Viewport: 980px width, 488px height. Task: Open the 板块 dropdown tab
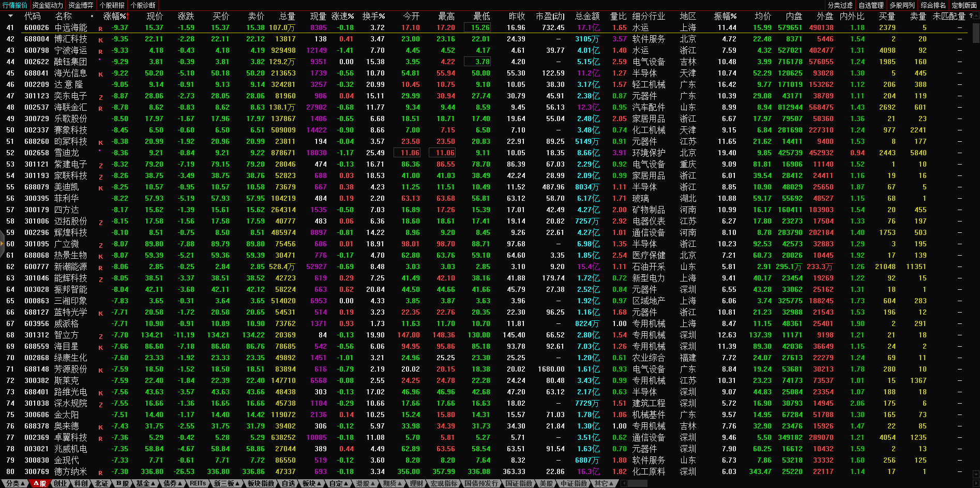pyautogui.click(x=311, y=483)
